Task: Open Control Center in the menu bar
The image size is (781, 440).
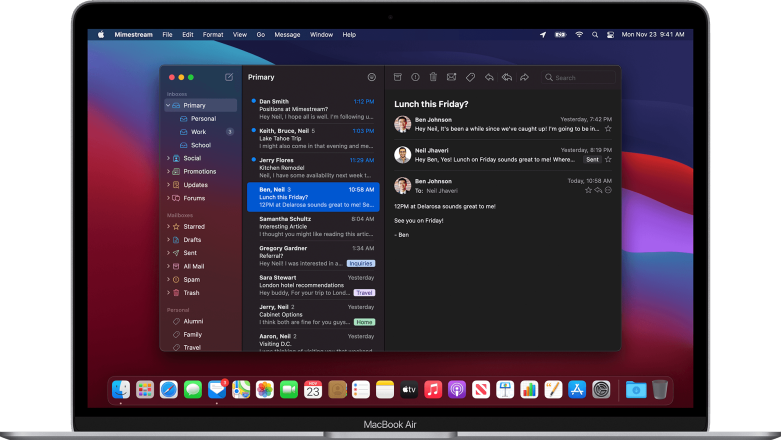Action: (610, 35)
